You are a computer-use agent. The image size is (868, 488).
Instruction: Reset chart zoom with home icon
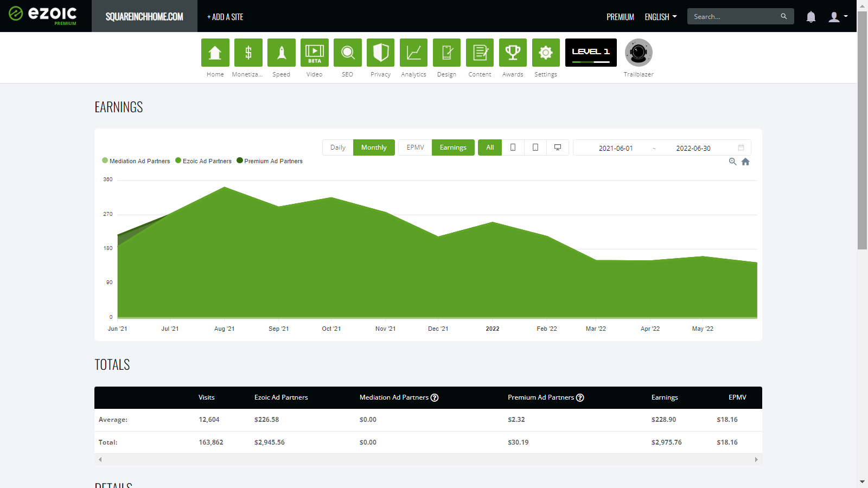tap(745, 162)
